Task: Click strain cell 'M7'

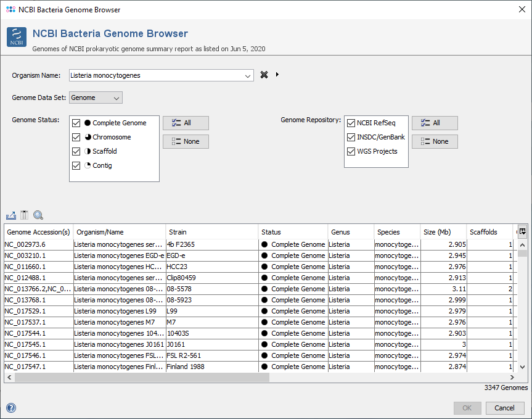Action: point(212,322)
